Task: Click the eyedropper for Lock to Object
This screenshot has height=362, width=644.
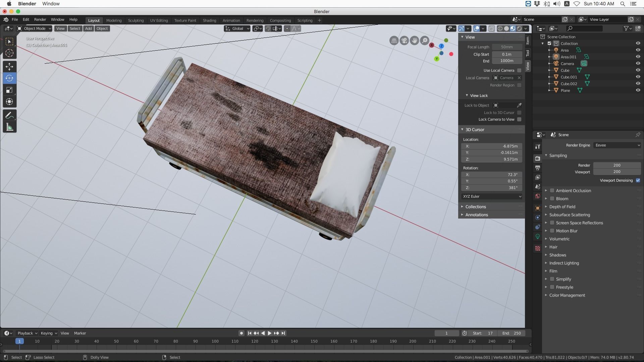Action: pyautogui.click(x=519, y=105)
